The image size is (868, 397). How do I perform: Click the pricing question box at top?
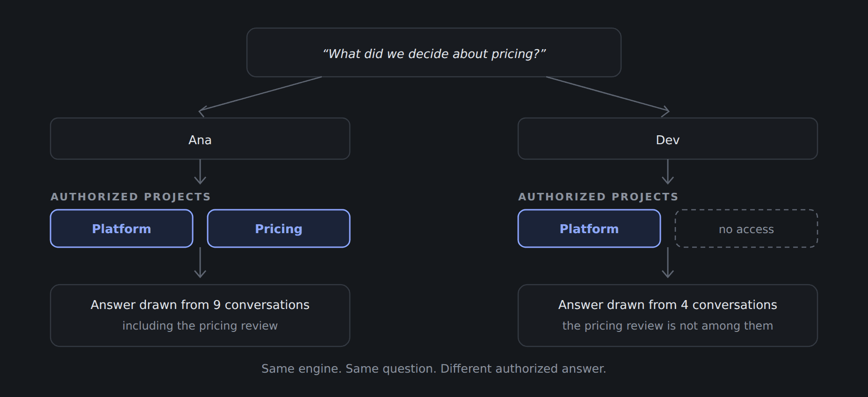click(434, 52)
